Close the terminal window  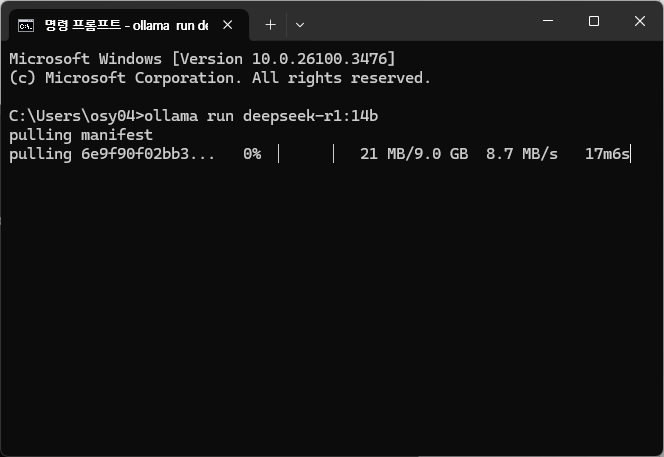[640, 21]
